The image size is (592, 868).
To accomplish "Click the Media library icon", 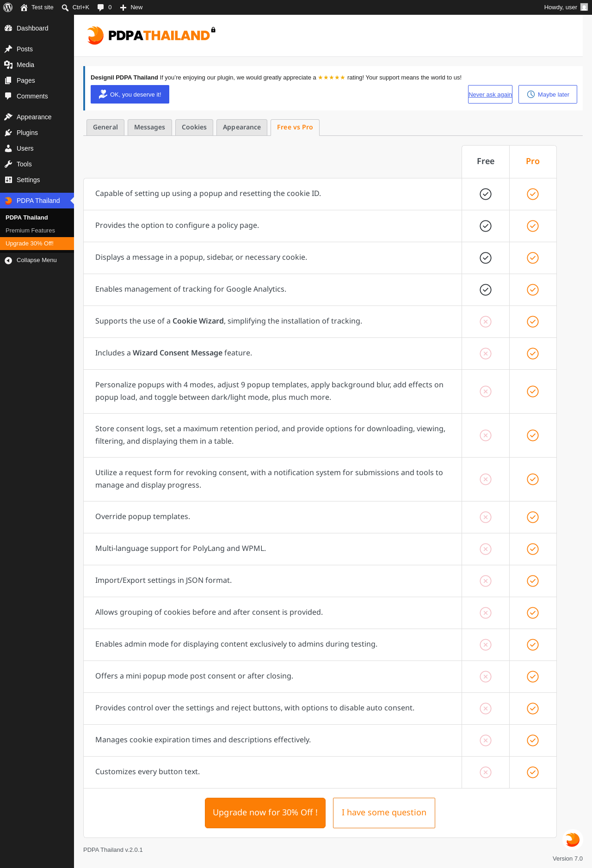I will pos(8,65).
